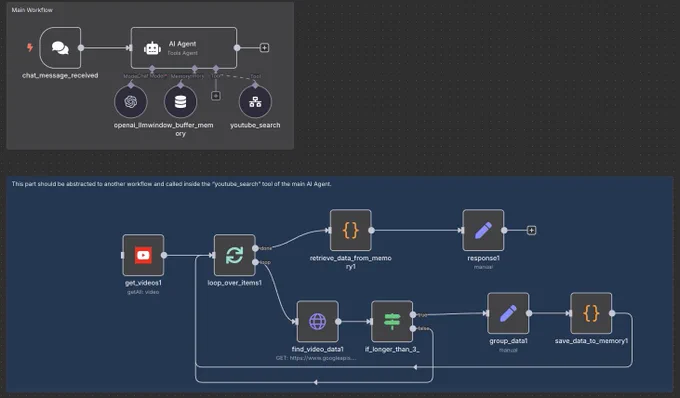Click the Memory connector under AI Agent

click(x=194, y=69)
